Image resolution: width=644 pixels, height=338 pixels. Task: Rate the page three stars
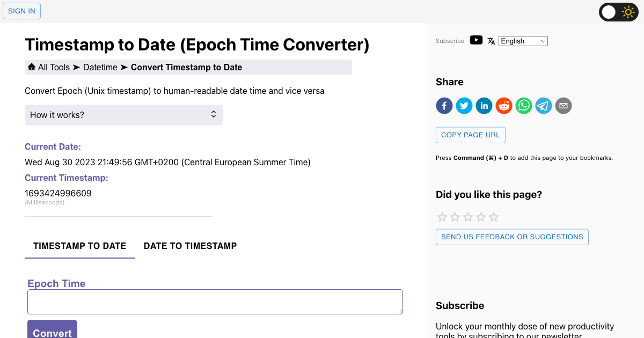468,217
